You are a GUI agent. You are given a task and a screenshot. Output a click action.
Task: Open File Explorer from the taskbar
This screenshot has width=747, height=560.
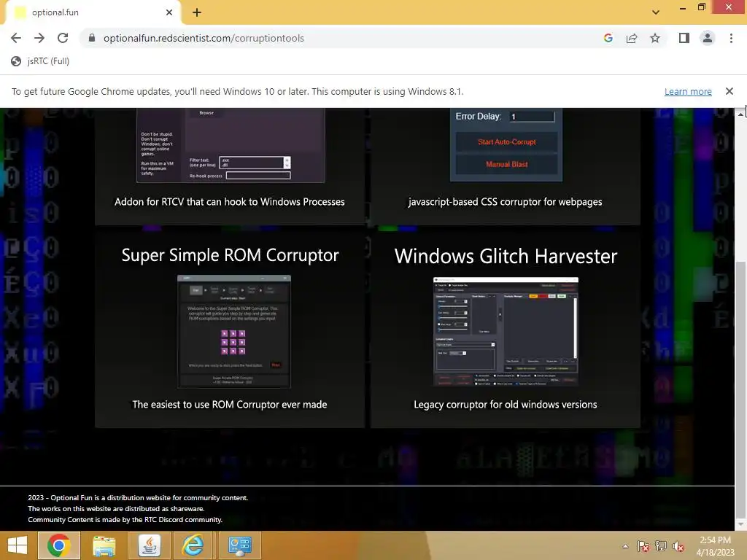pyautogui.click(x=104, y=545)
